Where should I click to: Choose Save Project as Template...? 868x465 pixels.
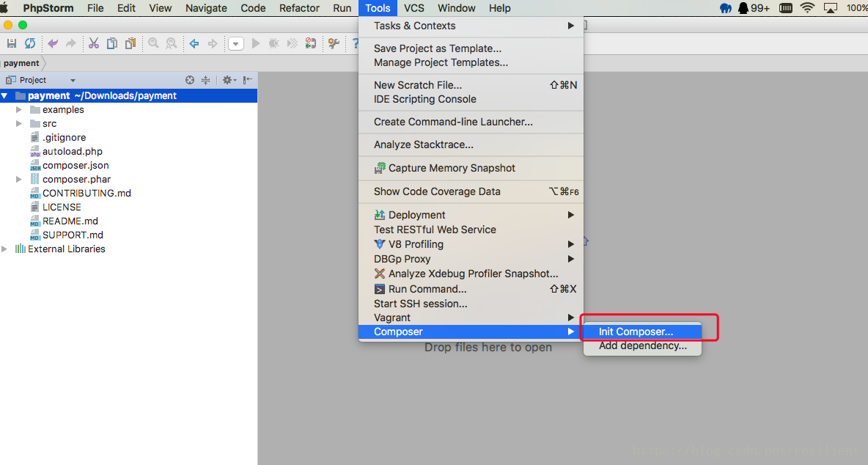[471, 48]
